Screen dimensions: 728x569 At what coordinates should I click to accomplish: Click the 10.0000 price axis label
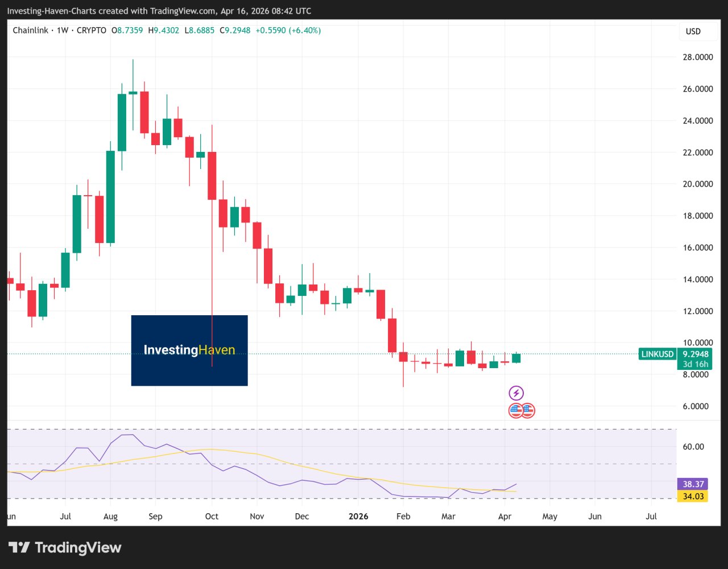point(698,343)
